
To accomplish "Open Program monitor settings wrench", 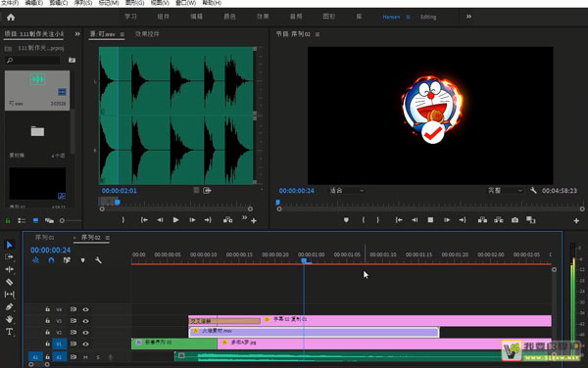I will [x=533, y=191].
